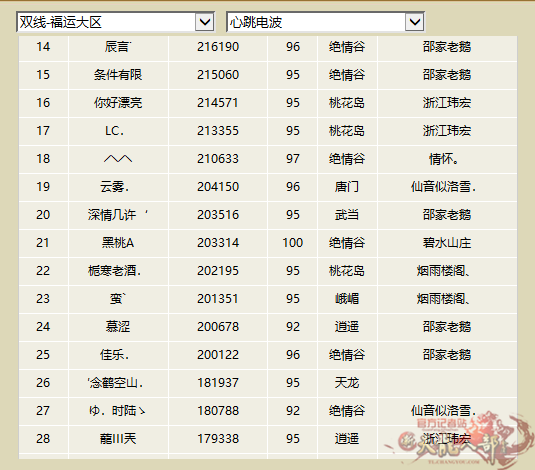Image resolution: width=535 pixels, height=470 pixels.
Task: Click score value 203314
Action: tap(218, 243)
